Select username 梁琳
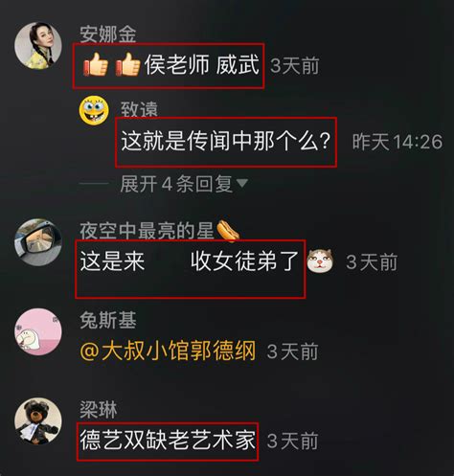The width and height of the screenshot is (454, 476). click(x=99, y=410)
